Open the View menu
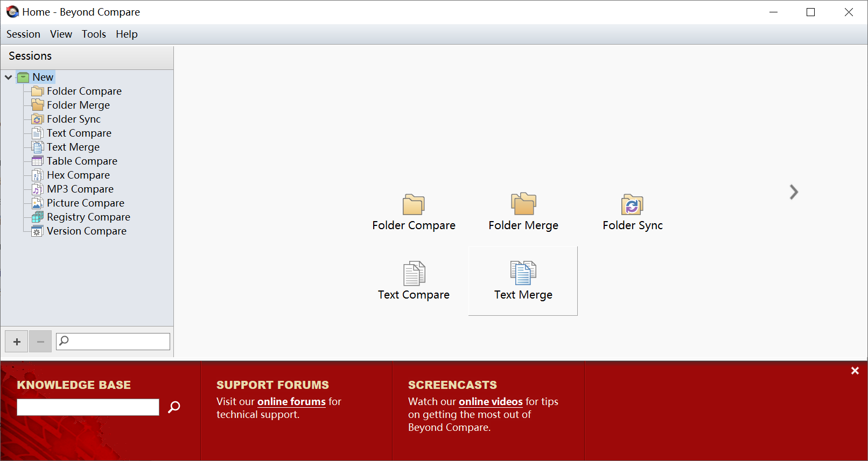The image size is (868, 461). 61,34
